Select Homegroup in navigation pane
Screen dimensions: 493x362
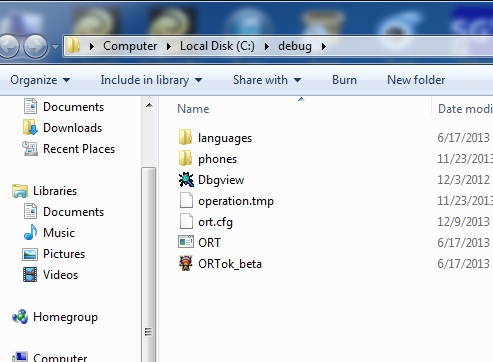coord(65,317)
